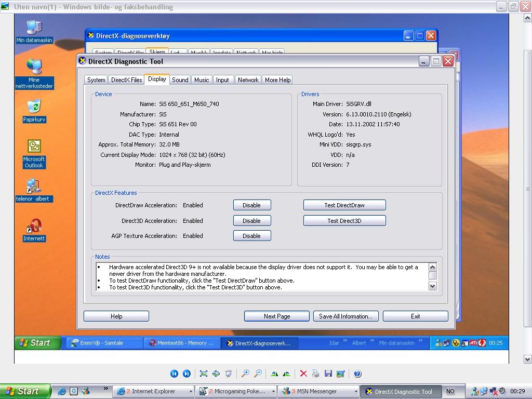The height and width of the screenshot is (399, 532).
Task: Click Papirkurv recycle bin icon in pictured desktop
Action: [x=34, y=111]
